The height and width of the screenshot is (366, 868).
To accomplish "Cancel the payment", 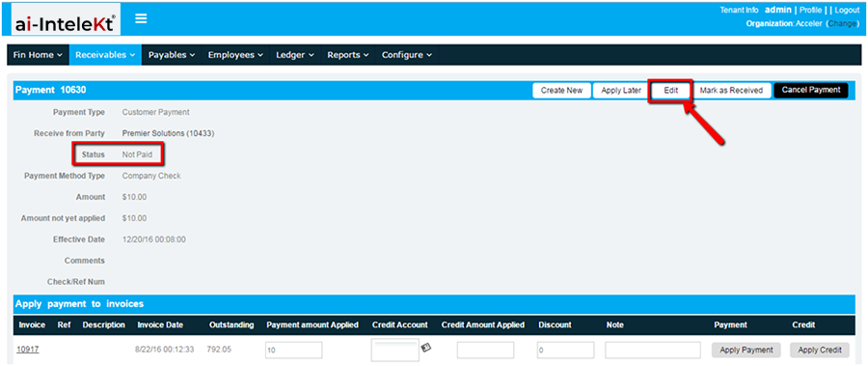I will pyautogui.click(x=811, y=90).
